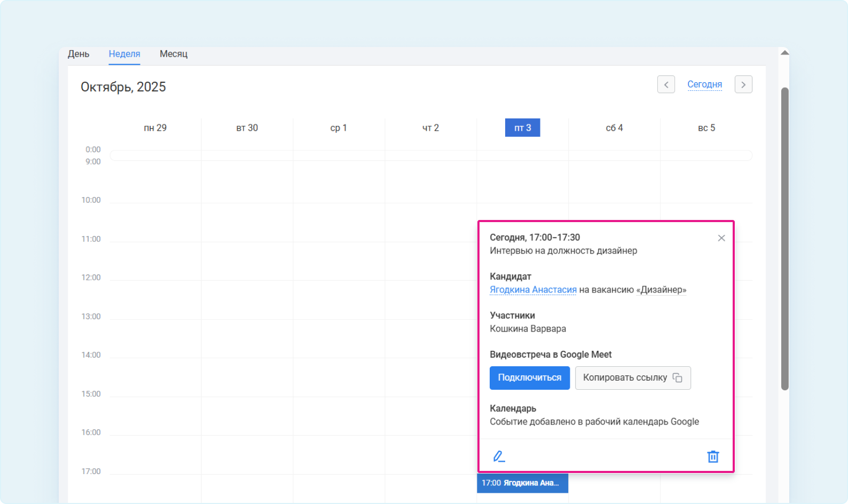Close the event details popup
The height and width of the screenshot is (504, 848).
(721, 238)
